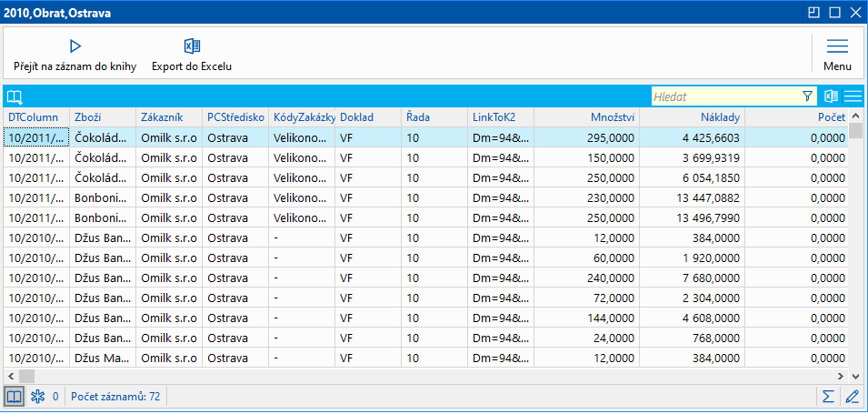Viewport: 868px width, 414px height.
Task: Click the 0 counter beside the snowflake
Action: [55, 397]
